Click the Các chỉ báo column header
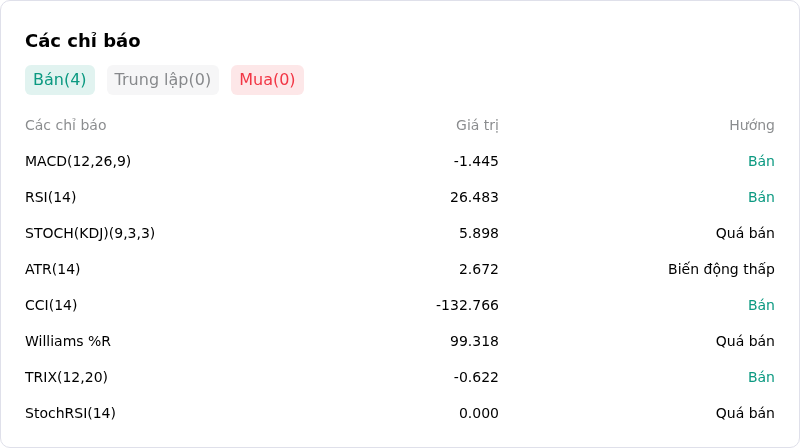Viewport: 800px width, 448px height. [66, 126]
